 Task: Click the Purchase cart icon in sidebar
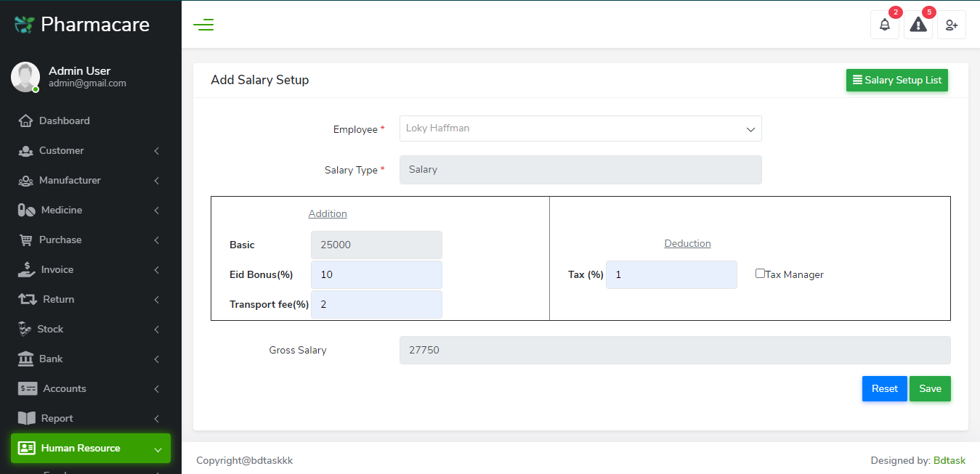coord(25,240)
